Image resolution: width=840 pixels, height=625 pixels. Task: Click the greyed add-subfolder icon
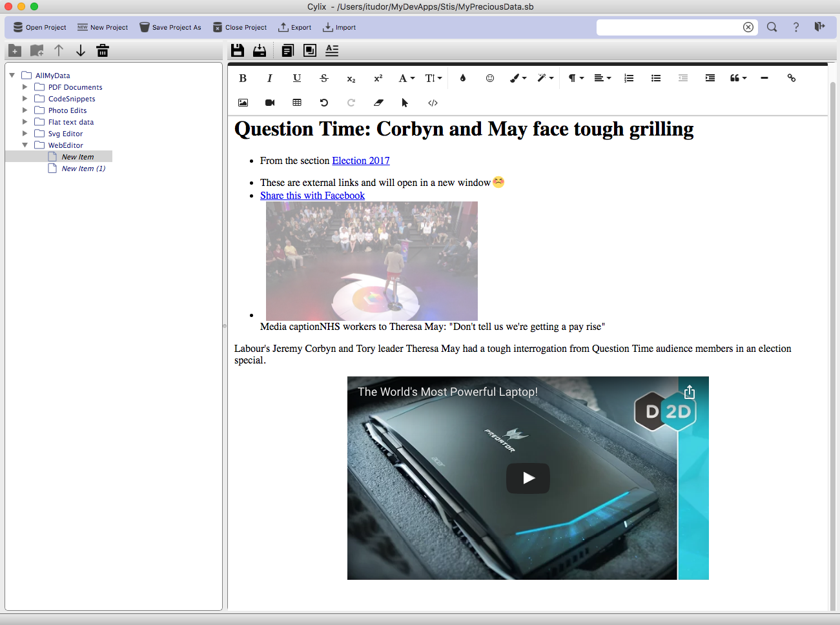[37, 50]
